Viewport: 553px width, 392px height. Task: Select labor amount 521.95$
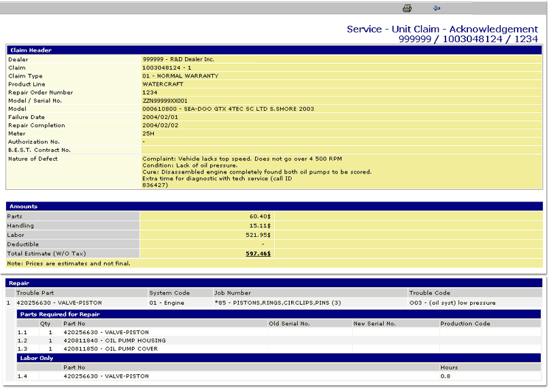[258, 235]
